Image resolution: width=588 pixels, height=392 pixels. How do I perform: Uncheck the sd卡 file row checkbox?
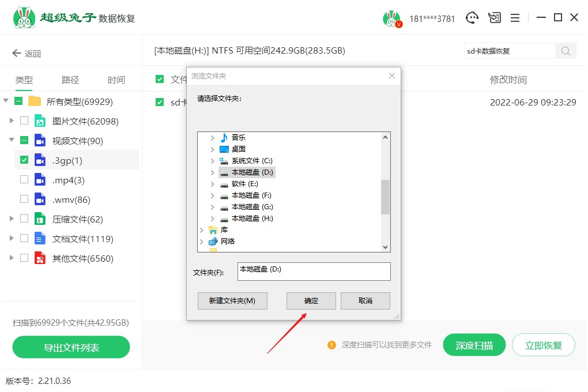tap(160, 102)
